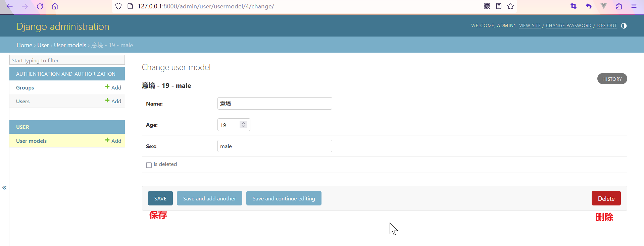Bookmark this page with the star icon

point(510,6)
